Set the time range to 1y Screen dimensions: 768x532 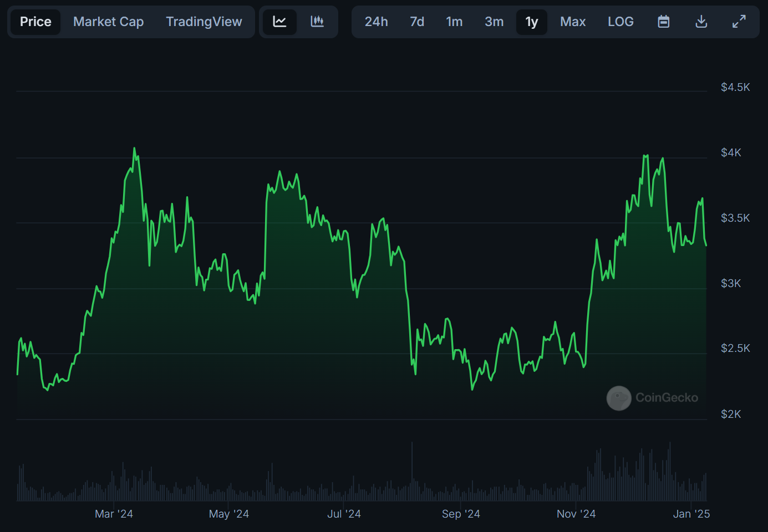[532, 22]
